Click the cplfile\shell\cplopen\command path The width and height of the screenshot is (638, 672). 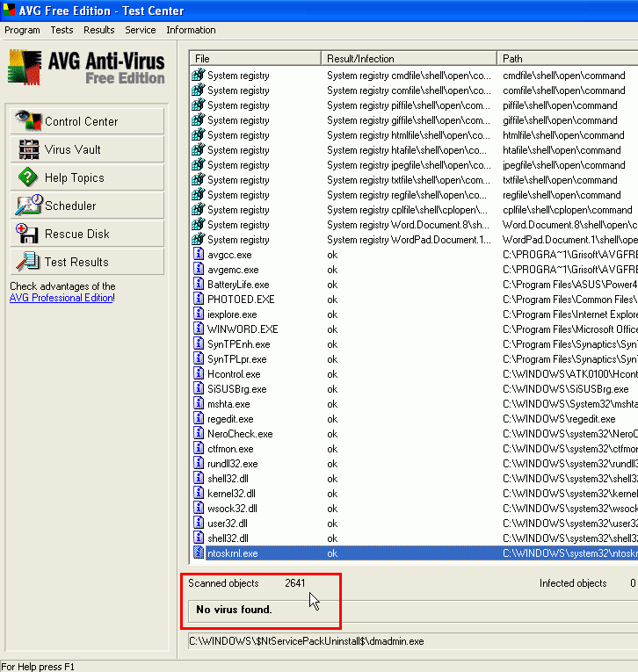click(567, 210)
